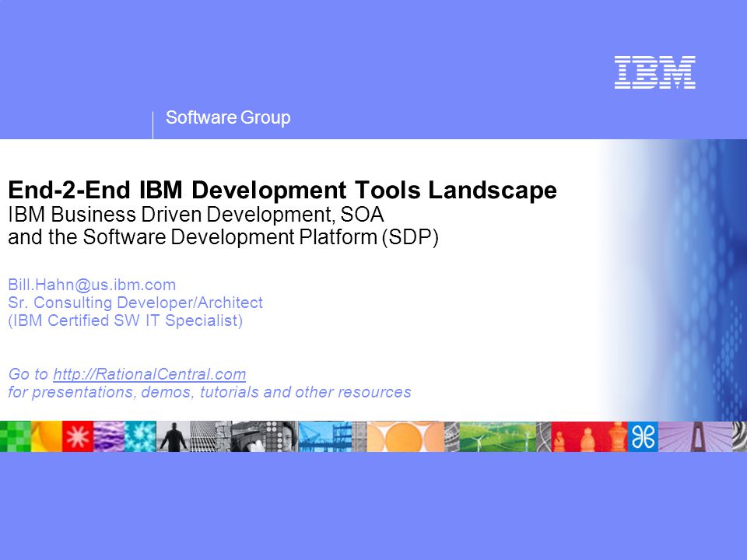Click the IBM Business Driven Development, SOA subtitle
This screenshot has height=560, width=747.
pos(196,215)
